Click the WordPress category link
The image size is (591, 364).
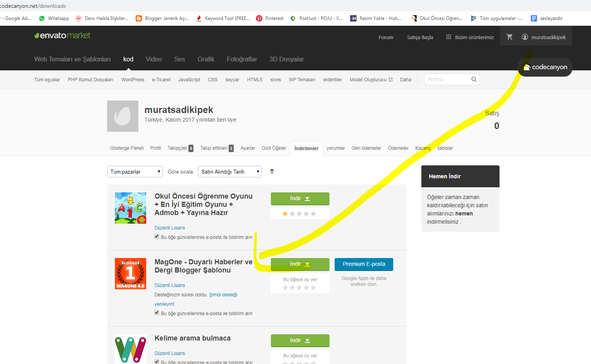[x=133, y=80]
